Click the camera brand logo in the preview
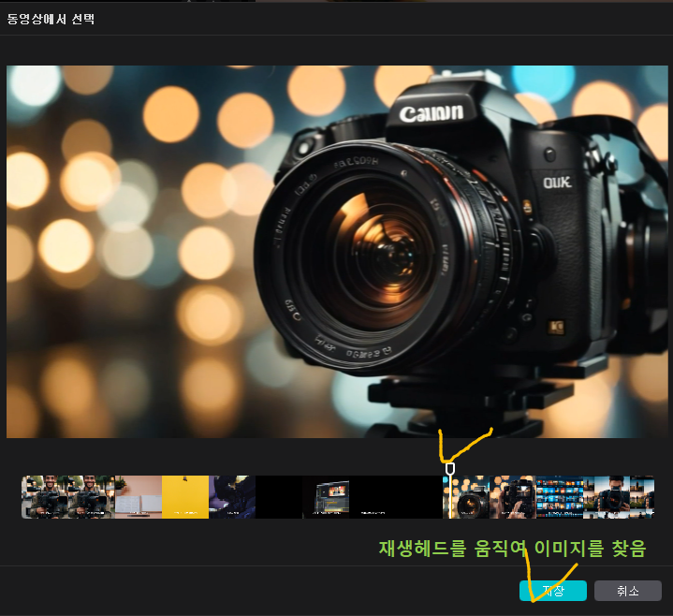Image resolution: width=673 pixels, height=616 pixels. pyautogui.click(x=431, y=114)
